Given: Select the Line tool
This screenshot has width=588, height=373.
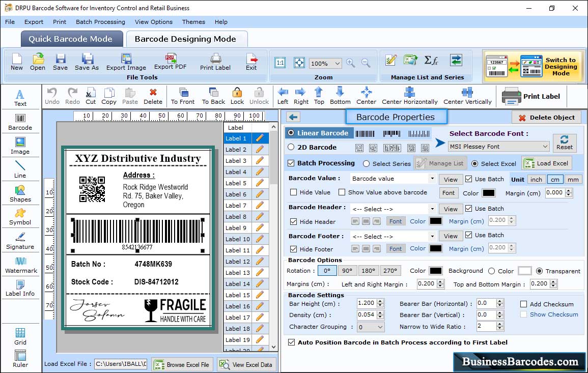Looking at the screenshot, I should point(20,170).
